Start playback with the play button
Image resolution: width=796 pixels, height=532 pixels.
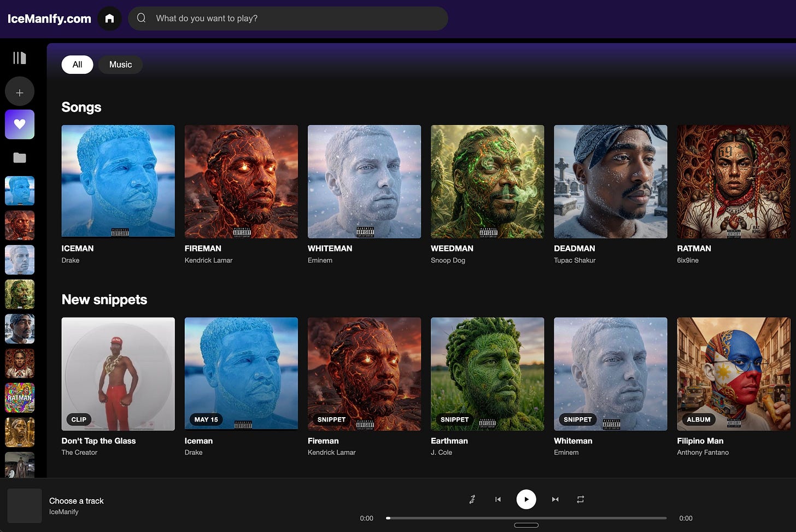pos(526,499)
